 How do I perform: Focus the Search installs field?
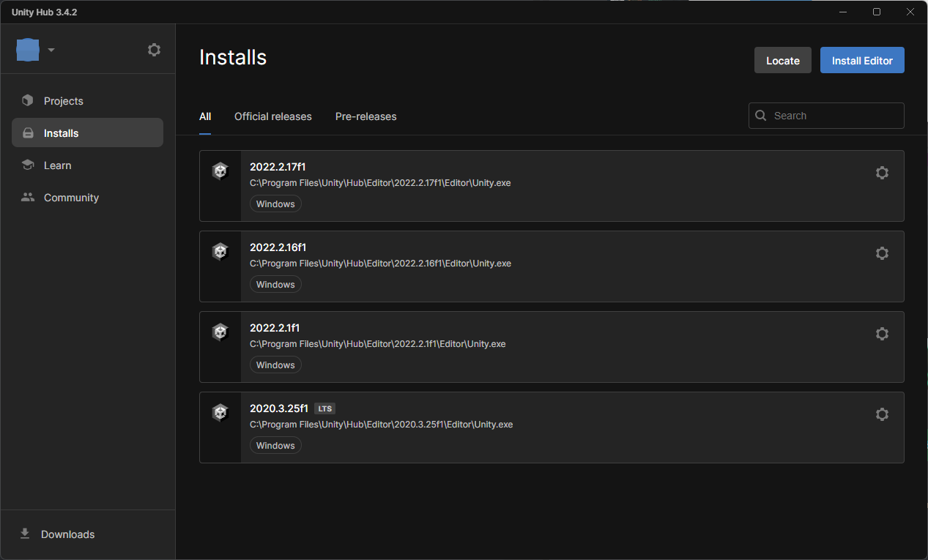[835, 116]
